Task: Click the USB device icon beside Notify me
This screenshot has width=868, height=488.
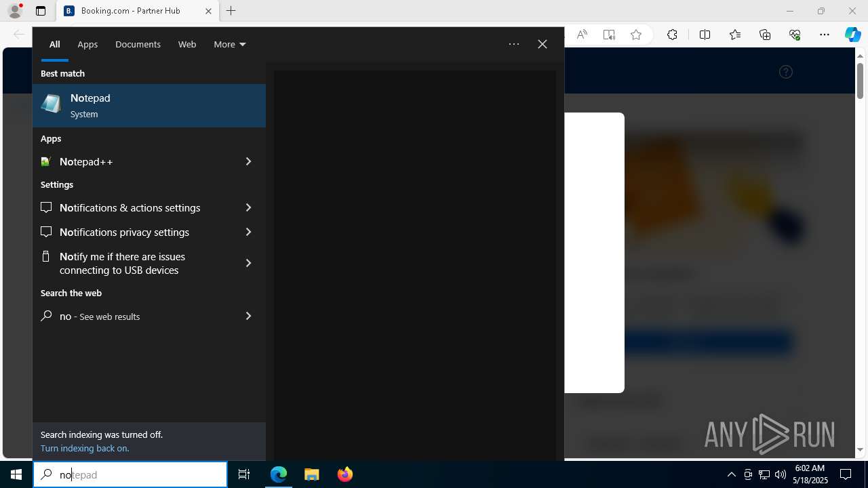Action: 46,256
